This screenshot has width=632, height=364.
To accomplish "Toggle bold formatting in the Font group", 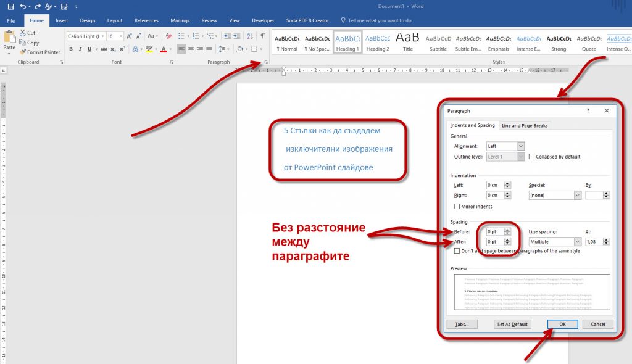I will [x=71, y=49].
